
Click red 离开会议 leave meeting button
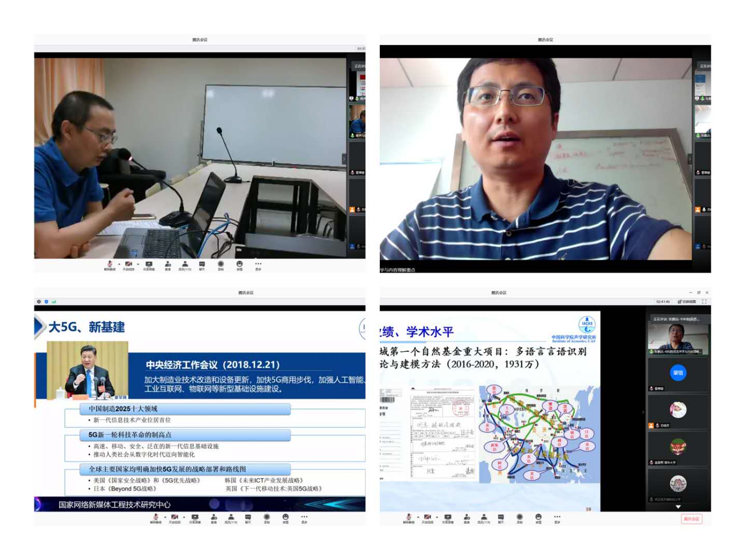(691, 519)
